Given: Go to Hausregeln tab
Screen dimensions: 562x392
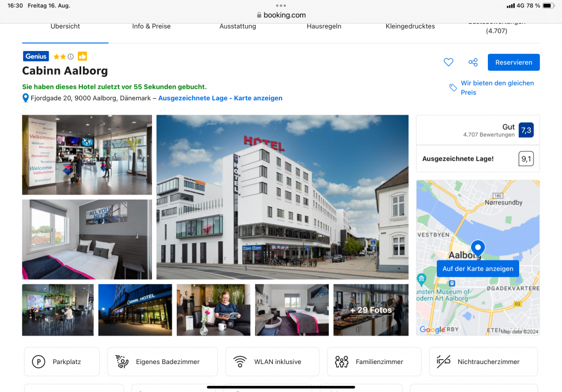Looking at the screenshot, I should click(324, 26).
